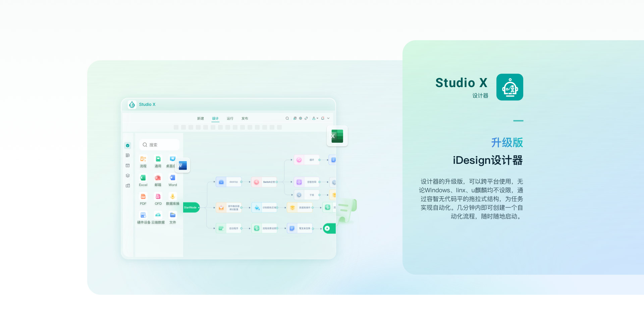The image size is (644, 335).
Task: Click the iDesign设计器 title
Action: tap(488, 160)
